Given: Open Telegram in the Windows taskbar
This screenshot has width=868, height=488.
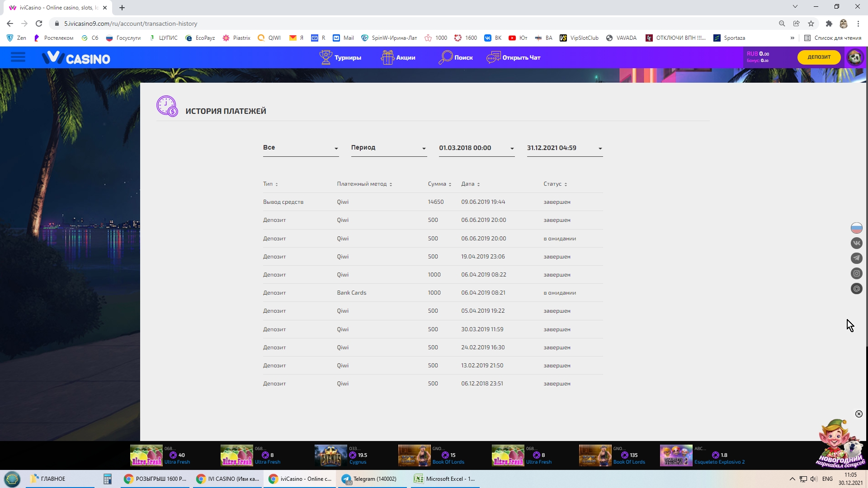Looking at the screenshot, I should coord(370,479).
